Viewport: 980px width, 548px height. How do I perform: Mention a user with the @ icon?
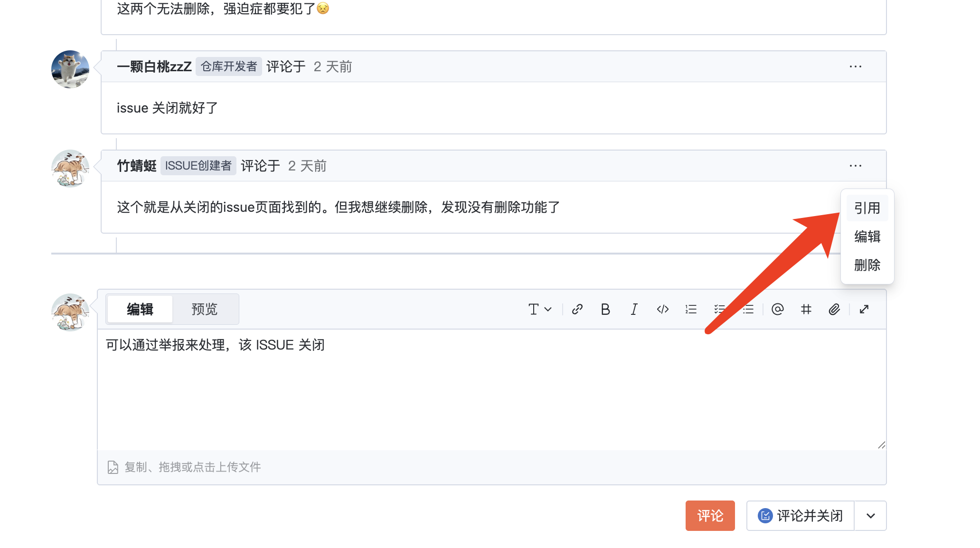(x=777, y=309)
